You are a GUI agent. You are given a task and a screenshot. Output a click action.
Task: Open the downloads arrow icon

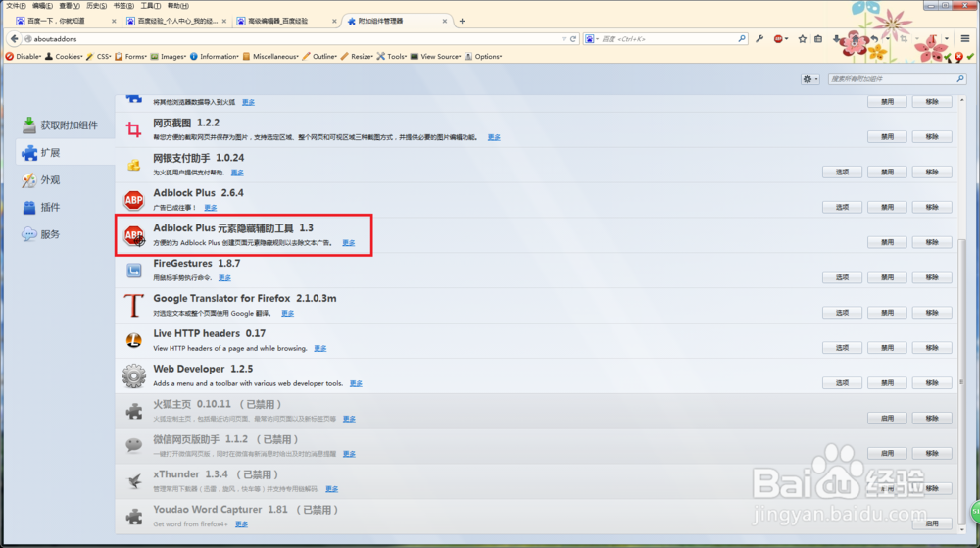(837, 39)
